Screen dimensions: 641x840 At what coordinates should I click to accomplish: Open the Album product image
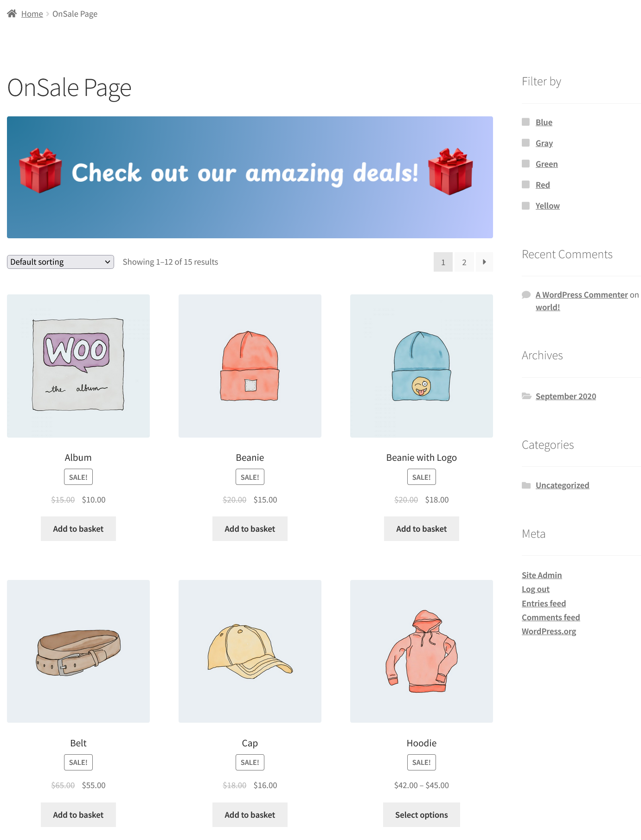coord(78,366)
